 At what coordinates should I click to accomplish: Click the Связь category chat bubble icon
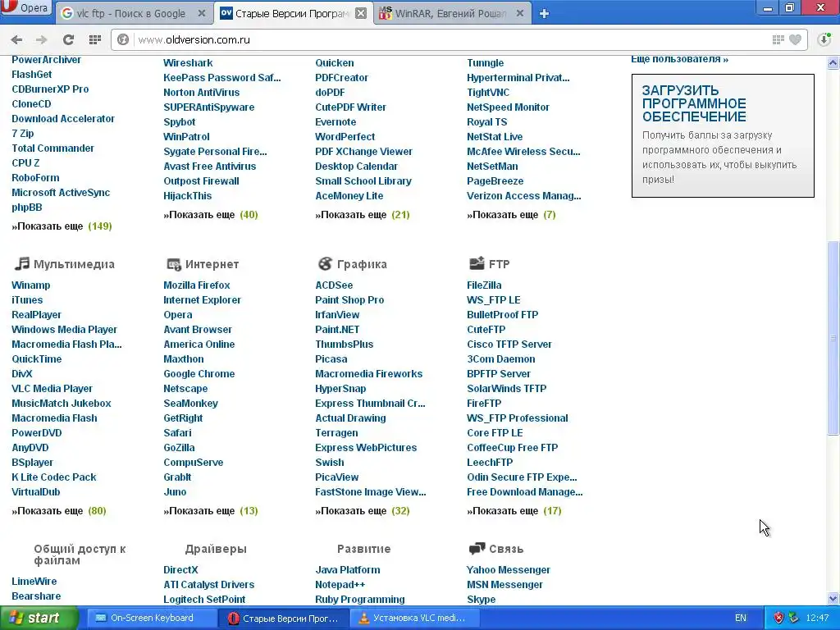click(477, 549)
